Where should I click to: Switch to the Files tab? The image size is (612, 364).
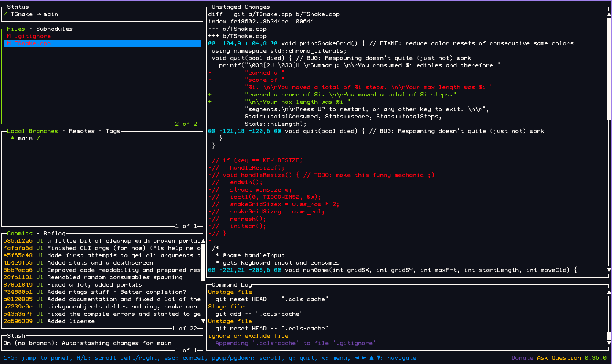click(16, 29)
